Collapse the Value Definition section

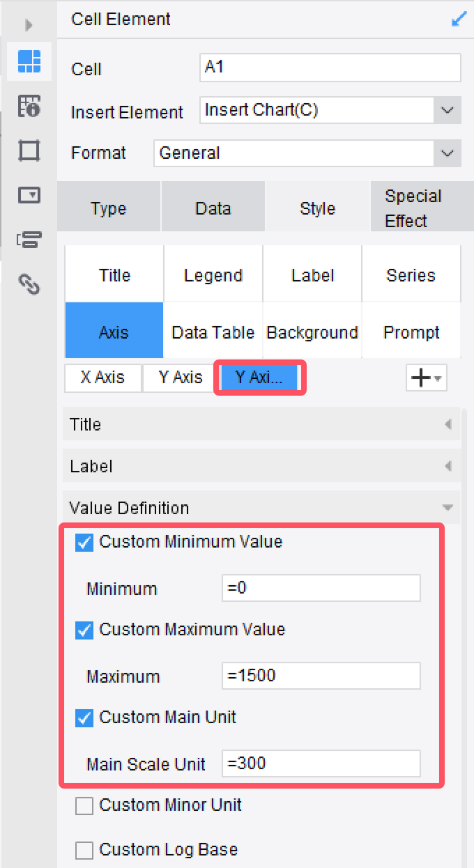[x=261, y=509]
